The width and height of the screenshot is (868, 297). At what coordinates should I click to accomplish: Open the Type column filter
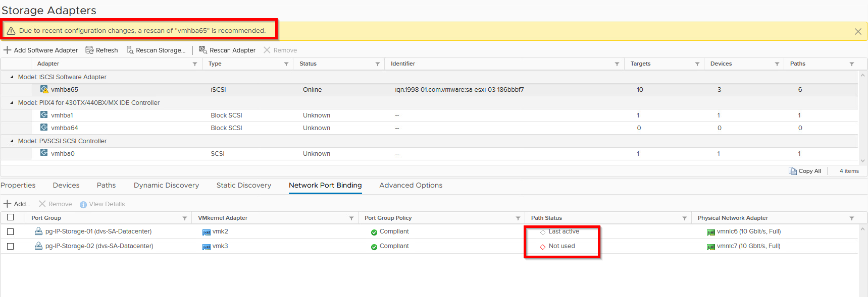pyautogui.click(x=286, y=64)
